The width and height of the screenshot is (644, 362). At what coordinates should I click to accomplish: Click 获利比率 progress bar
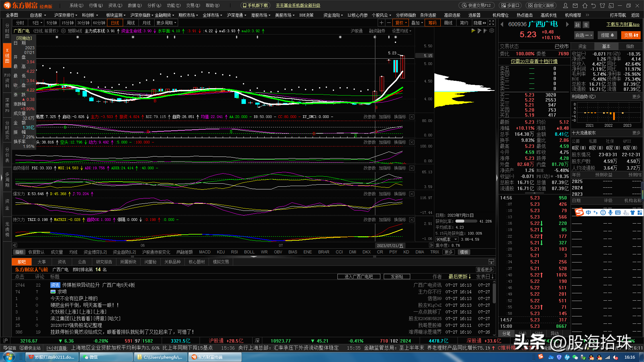(x=466, y=221)
